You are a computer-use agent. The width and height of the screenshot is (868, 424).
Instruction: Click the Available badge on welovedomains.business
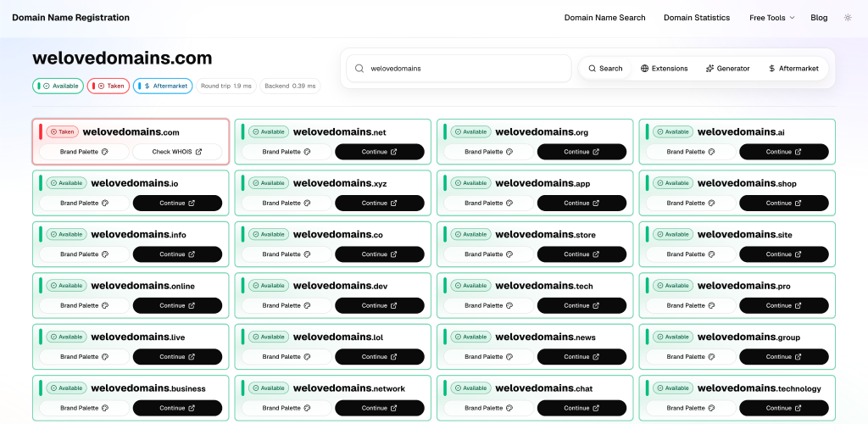point(66,388)
